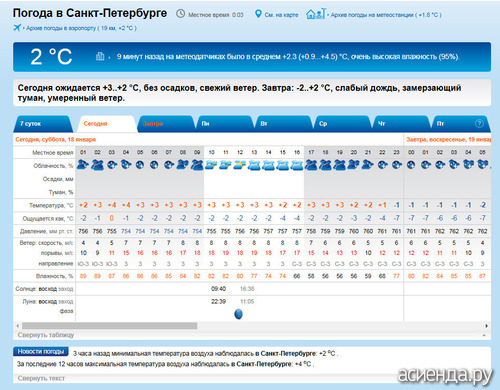Click the map pin location icon
This screenshot has width=500, height=390.
tap(258, 14)
